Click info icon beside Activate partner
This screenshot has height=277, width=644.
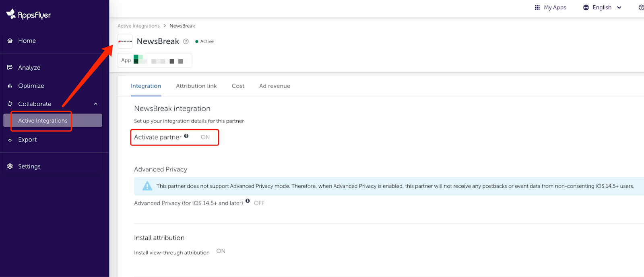pyautogui.click(x=186, y=136)
